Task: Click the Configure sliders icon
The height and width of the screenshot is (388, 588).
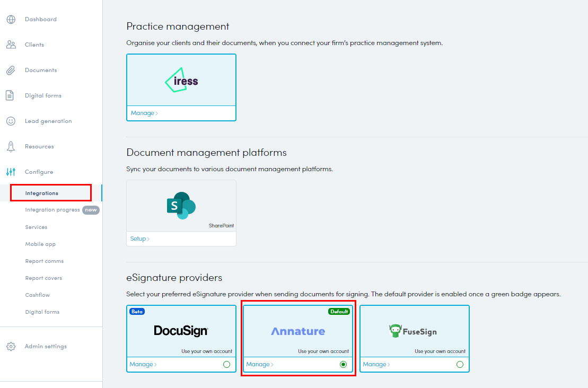Action: click(x=11, y=172)
